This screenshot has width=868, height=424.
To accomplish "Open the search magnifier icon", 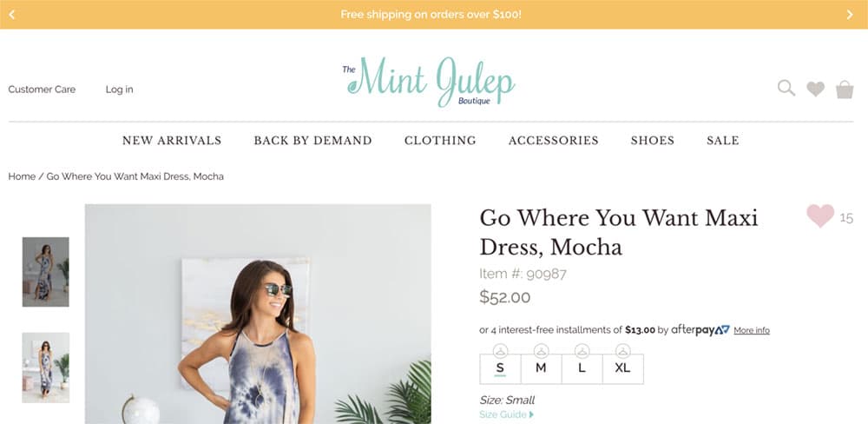I will tap(786, 89).
